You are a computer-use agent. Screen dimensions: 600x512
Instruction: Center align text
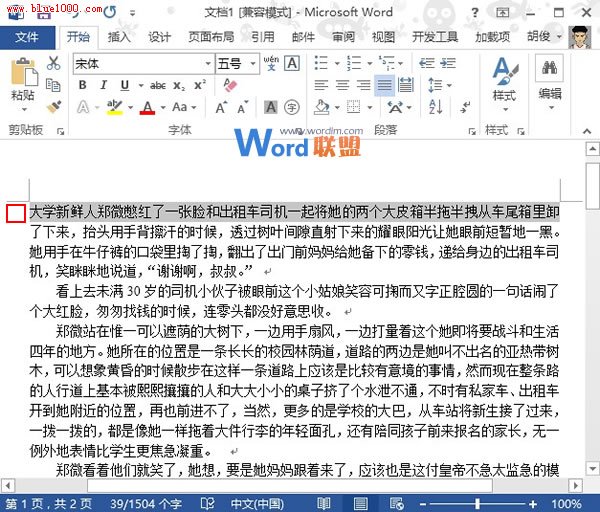(342, 85)
